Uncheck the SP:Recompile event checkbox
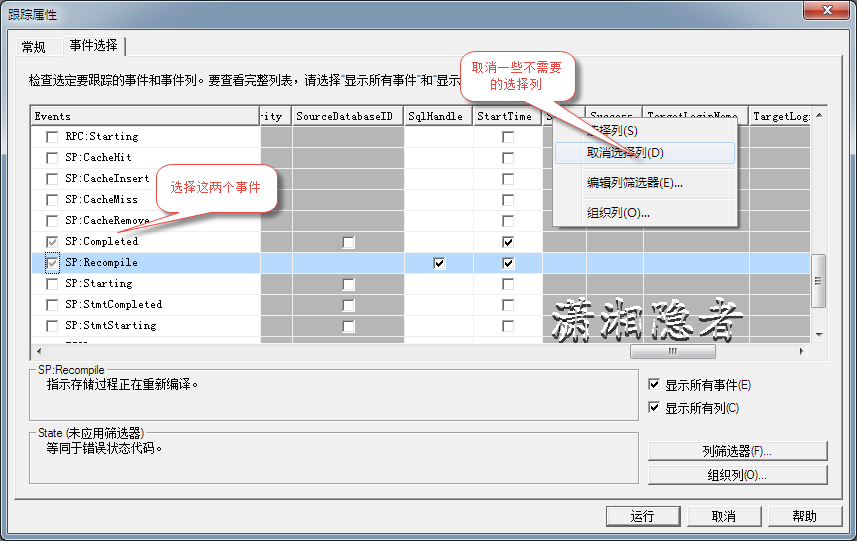This screenshot has width=857, height=541. point(52,263)
